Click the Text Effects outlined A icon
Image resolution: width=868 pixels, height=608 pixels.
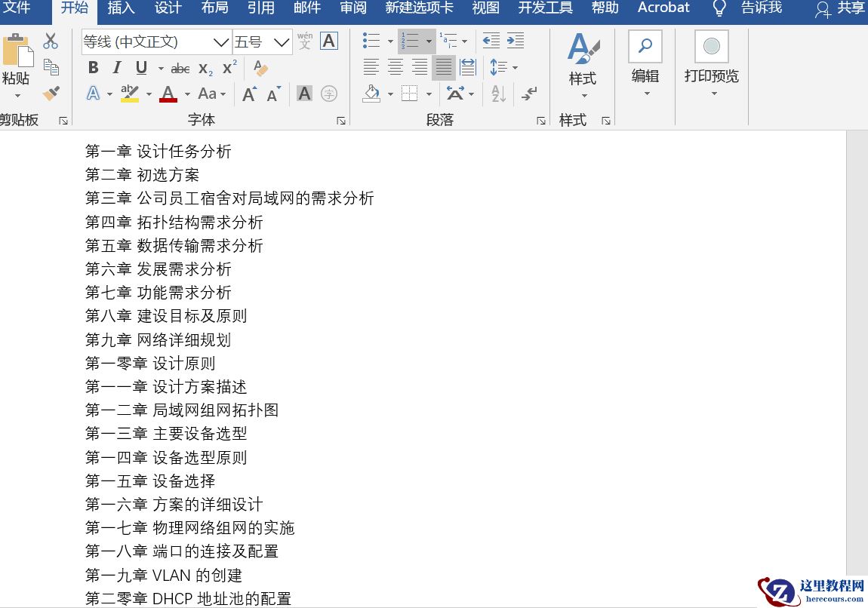[x=93, y=94]
